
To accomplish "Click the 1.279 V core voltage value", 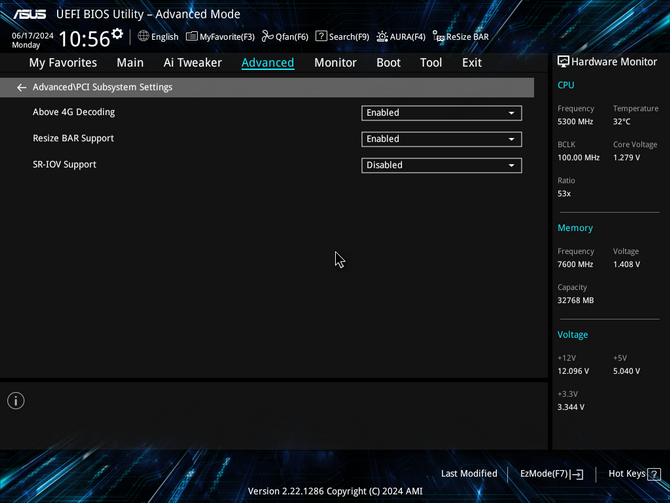I will 626,158.
